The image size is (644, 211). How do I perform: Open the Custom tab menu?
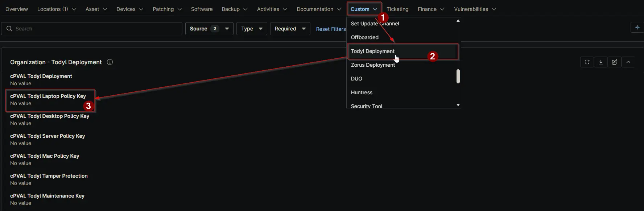[x=364, y=9]
